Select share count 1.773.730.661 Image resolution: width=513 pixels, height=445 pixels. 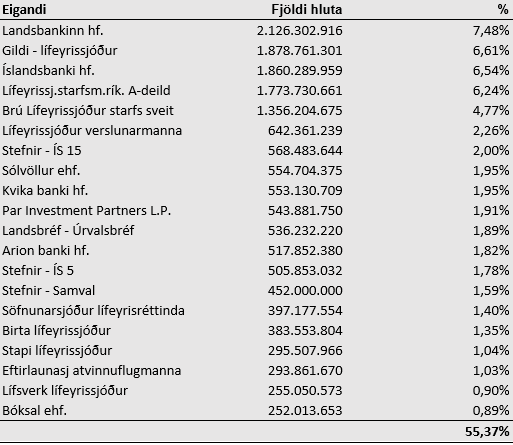click(299, 91)
